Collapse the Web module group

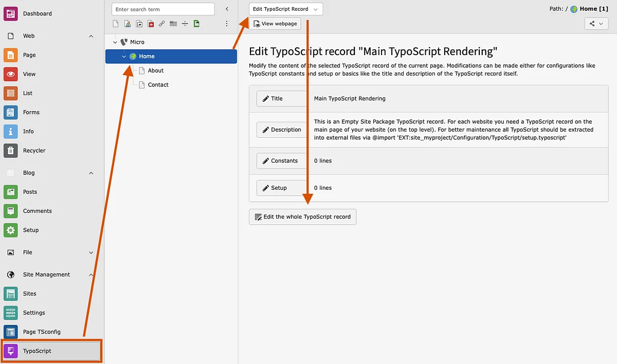pyautogui.click(x=91, y=36)
